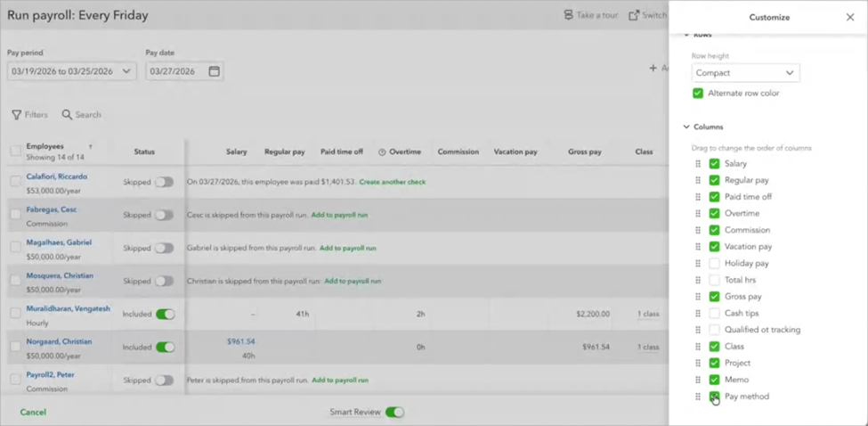Click the Search magnifier icon
The width and height of the screenshot is (868, 426).
[x=67, y=115]
